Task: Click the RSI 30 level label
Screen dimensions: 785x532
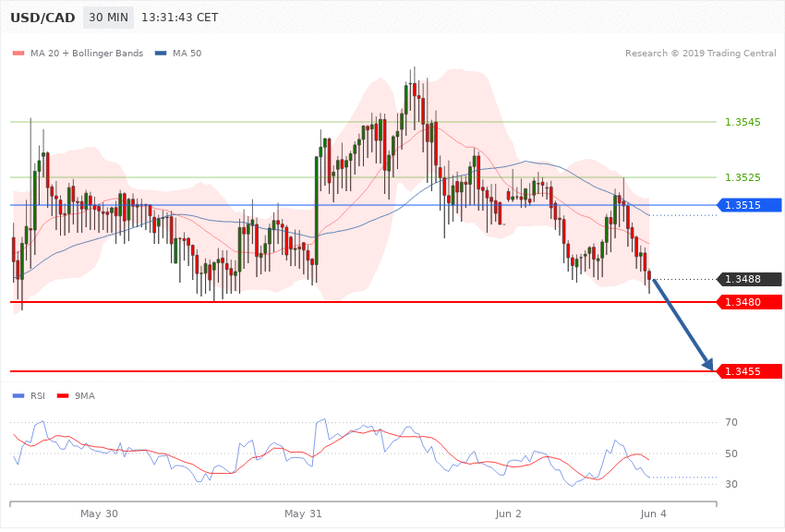Action: 731,484
